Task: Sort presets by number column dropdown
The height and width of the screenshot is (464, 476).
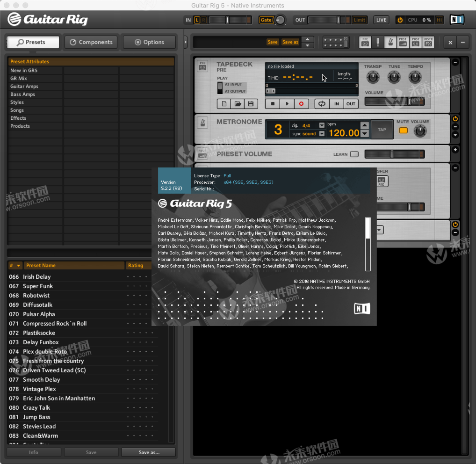Action: tap(19, 265)
